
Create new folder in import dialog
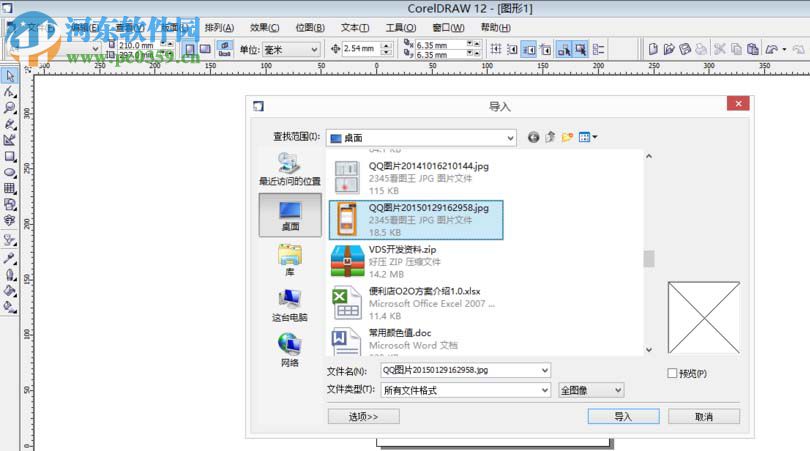tap(567, 137)
